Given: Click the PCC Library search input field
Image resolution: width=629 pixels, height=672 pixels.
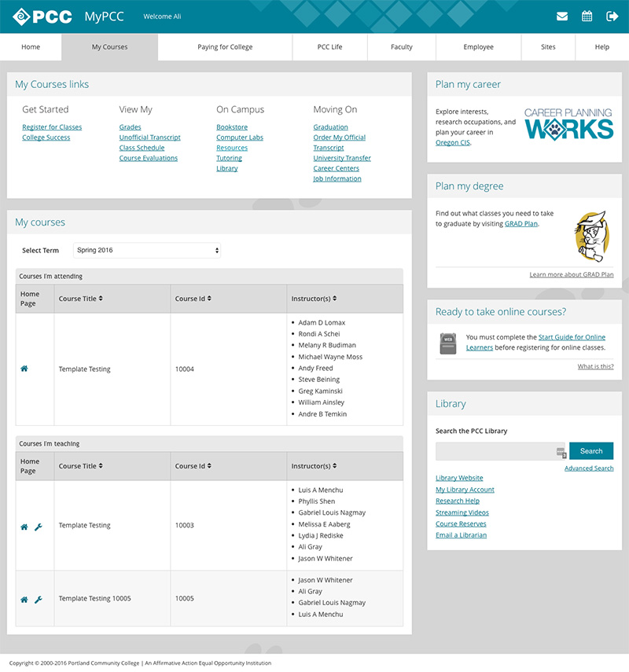Looking at the screenshot, I should [497, 451].
